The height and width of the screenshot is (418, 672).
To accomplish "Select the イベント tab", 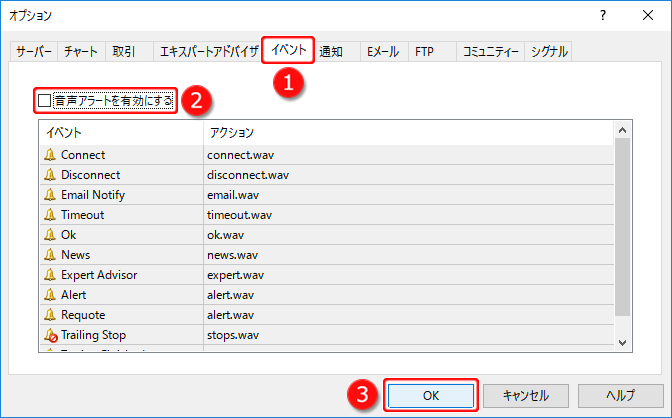I will point(288,50).
